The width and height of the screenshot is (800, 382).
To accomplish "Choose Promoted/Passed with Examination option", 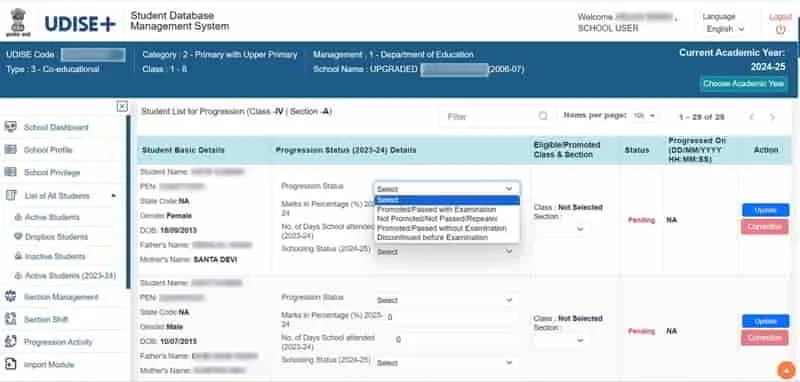I will [x=446, y=209].
